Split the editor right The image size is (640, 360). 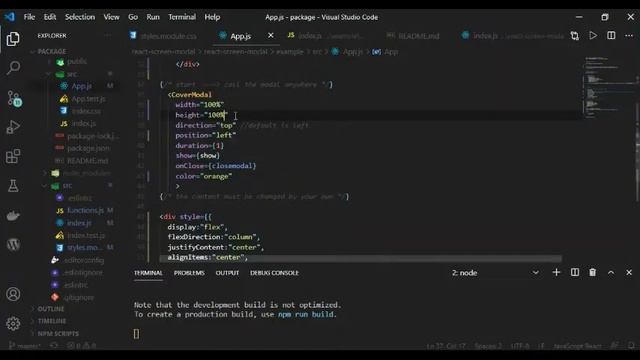pyautogui.click(x=611, y=36)
